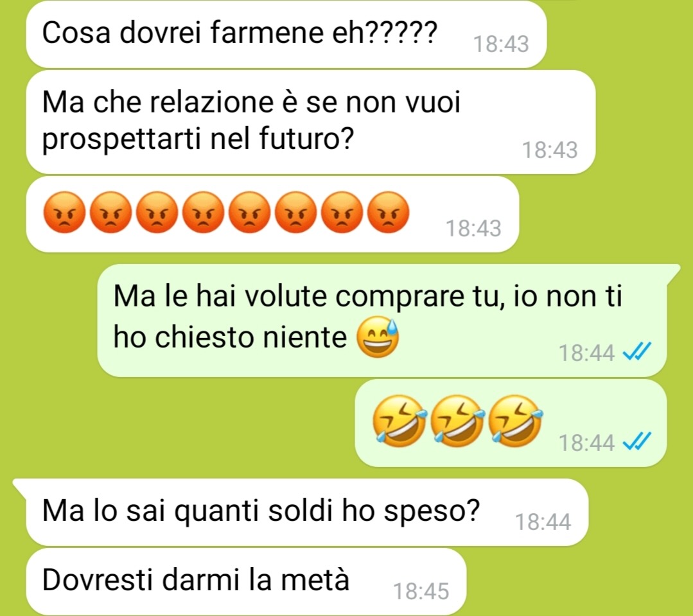The height and width of the screenshot is (616, 693).
Task: Tap the blue read checkmarks on the laughing emojis message
Action: click(x=637, y=442)
